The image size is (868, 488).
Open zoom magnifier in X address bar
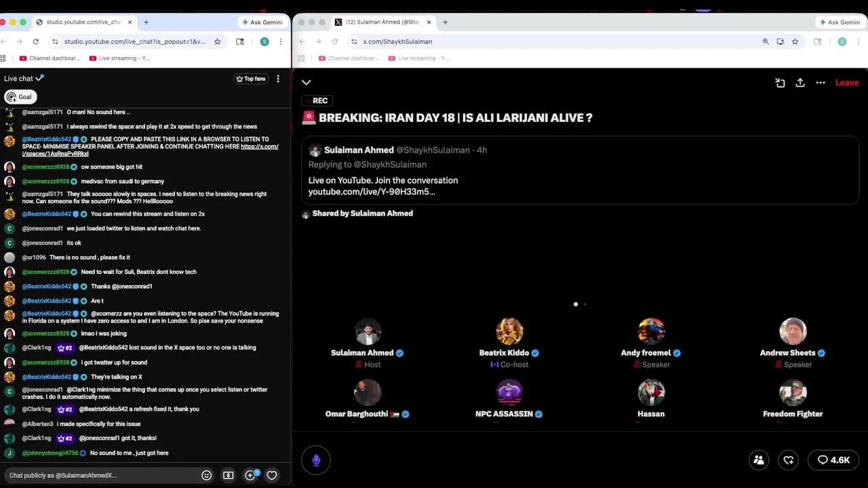(766, 41)
